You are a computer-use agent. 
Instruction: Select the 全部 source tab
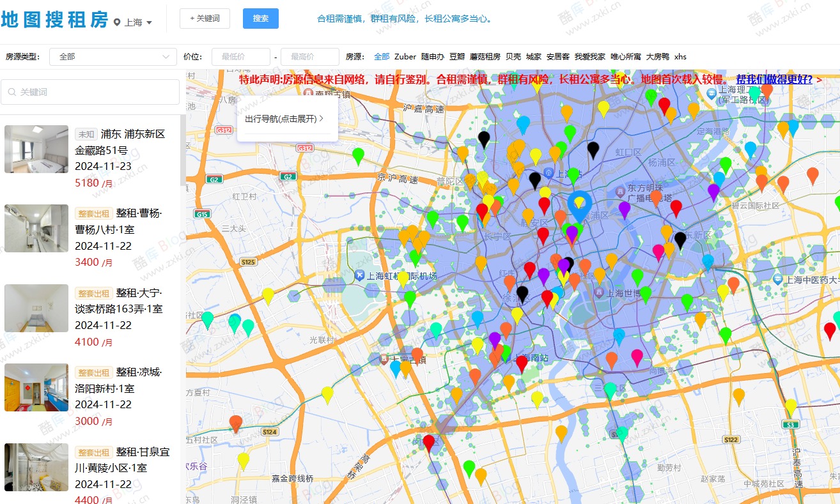[x=382, y=56]
